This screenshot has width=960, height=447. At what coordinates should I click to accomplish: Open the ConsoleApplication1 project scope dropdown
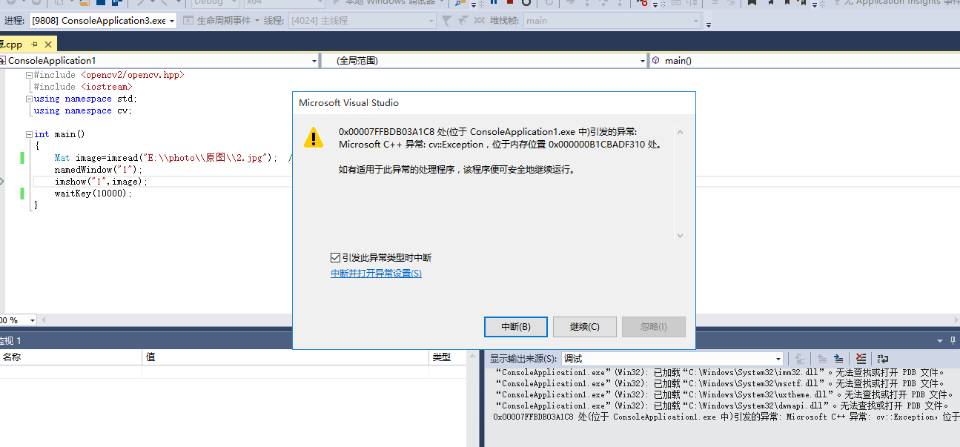(x=160, y=61)
